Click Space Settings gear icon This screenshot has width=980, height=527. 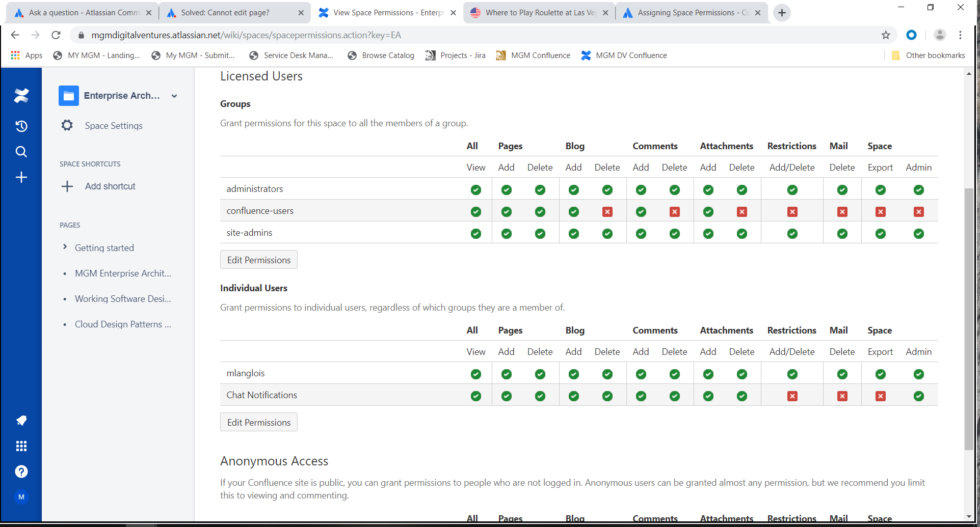pyautogui.click(x=67, y=125)
